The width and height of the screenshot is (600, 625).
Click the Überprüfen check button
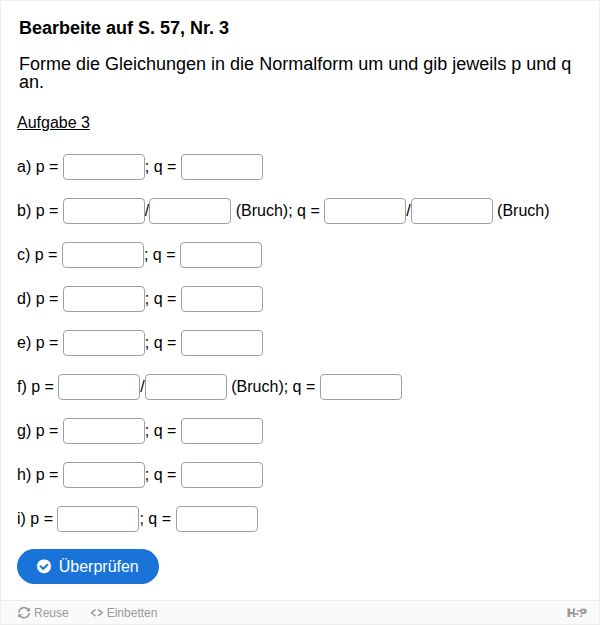point(88,566)
